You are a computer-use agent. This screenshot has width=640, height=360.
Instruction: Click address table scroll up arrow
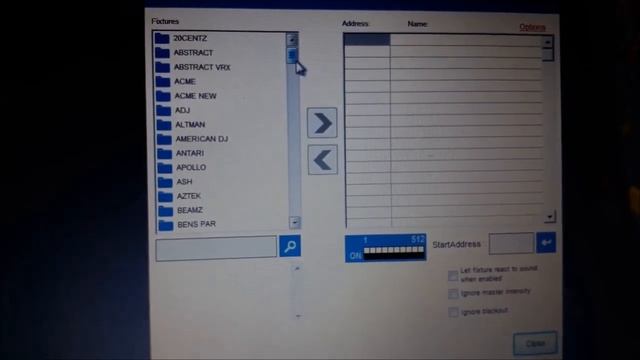tap(547, 42)
